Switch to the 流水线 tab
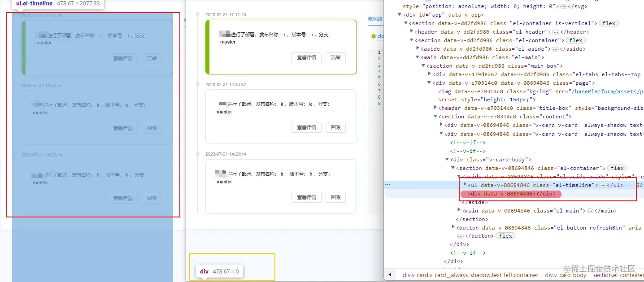This screenshot has height=282, width=644. pyautogui.click(x=374, y=19)
